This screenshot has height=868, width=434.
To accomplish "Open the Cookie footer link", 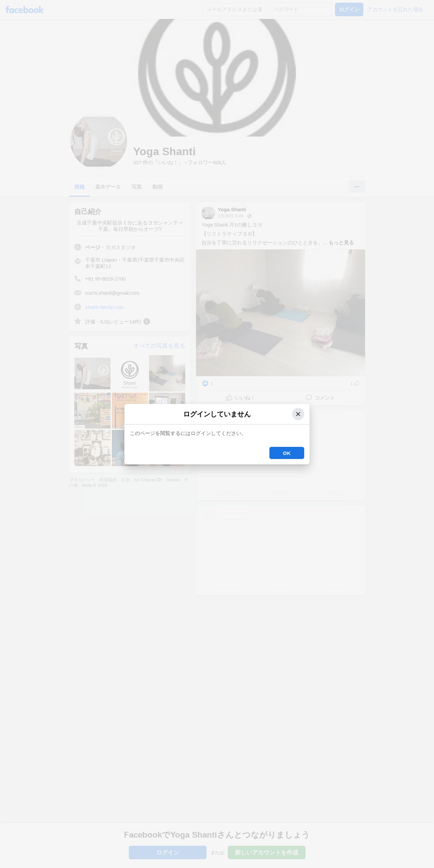I will [x=173, y=480].
